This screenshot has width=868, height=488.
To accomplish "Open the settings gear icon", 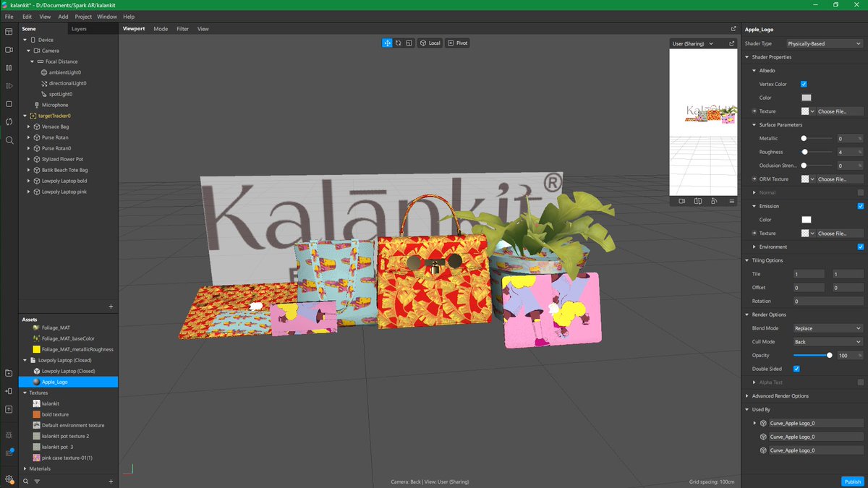I will pyautogui.click(x=9, y=479).
